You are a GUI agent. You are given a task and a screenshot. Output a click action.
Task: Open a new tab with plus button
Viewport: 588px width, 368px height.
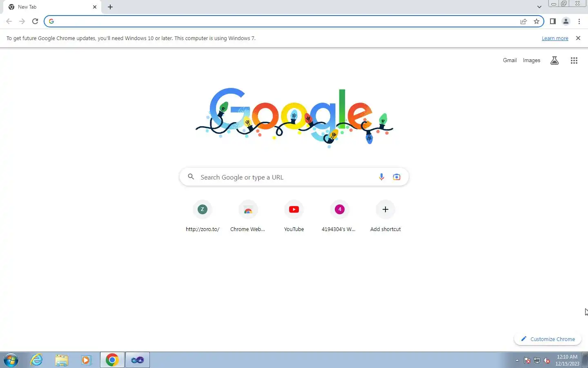110,7
